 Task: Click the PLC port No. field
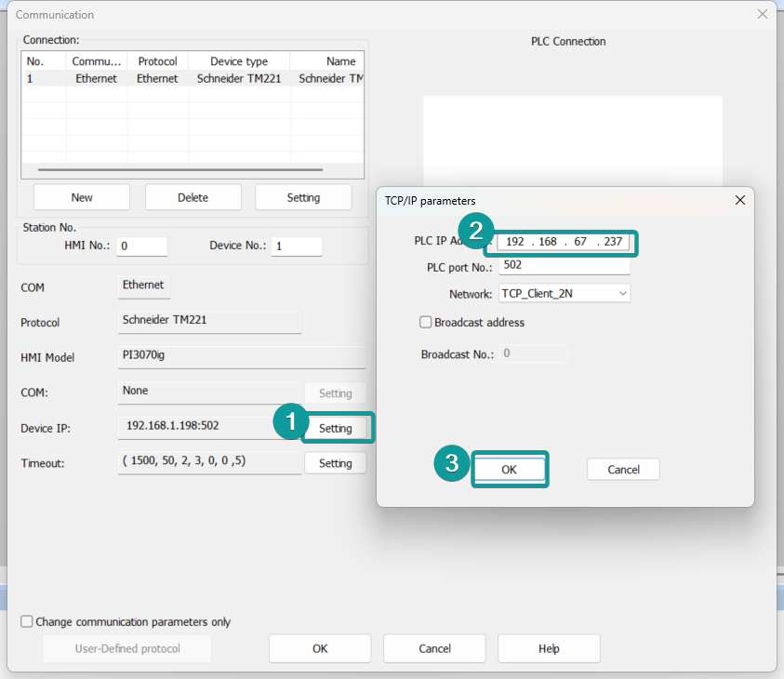point(565,266)
